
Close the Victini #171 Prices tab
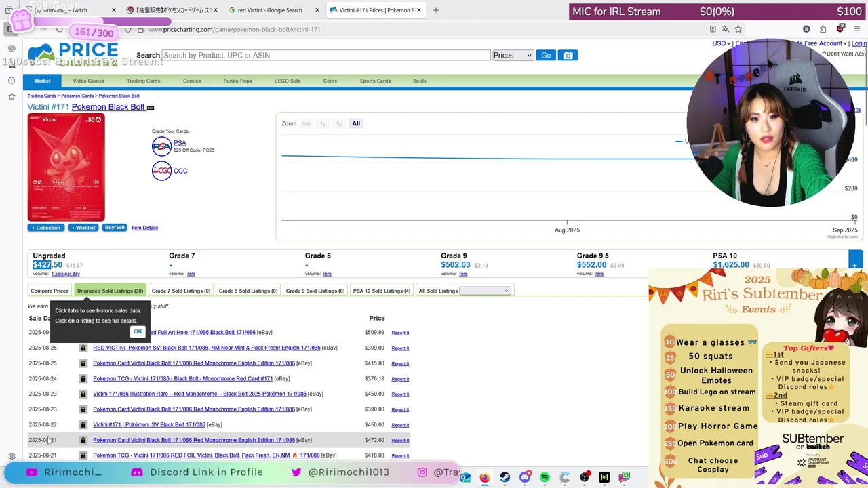pyautogui.click(x=419, y=10)
